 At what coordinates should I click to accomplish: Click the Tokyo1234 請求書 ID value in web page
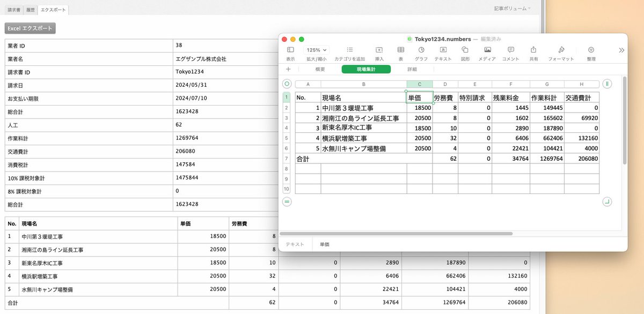pyautogui.click(x=189, y=72)
